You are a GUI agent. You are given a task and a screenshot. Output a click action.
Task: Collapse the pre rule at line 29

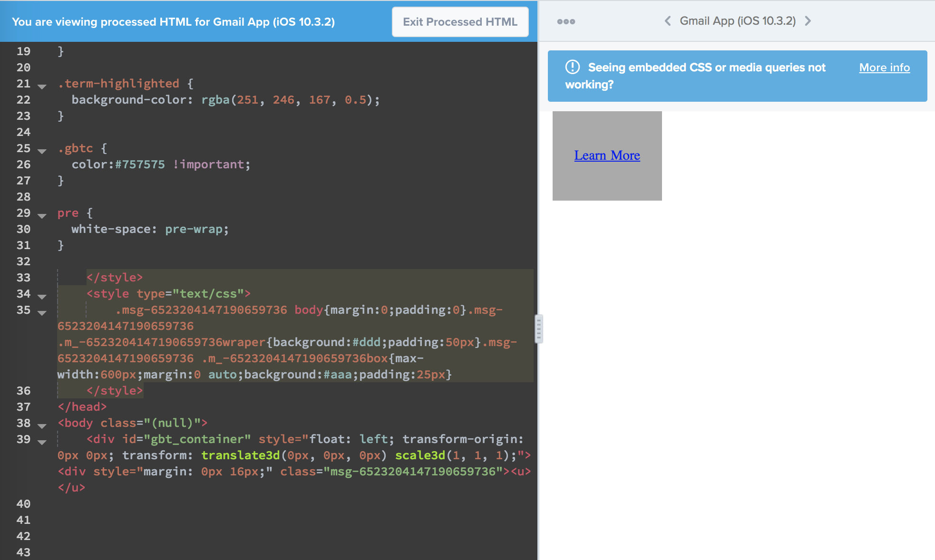tap(42, 216)
